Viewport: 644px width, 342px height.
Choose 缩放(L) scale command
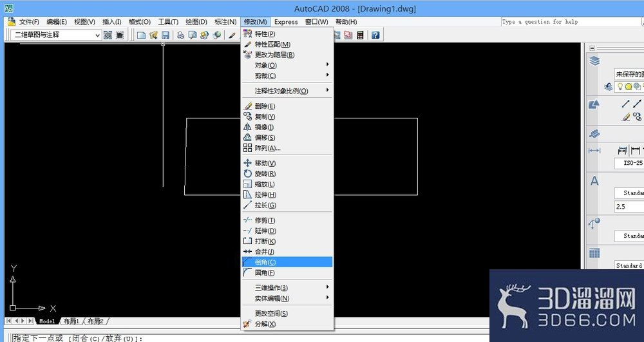click(287, 184)
